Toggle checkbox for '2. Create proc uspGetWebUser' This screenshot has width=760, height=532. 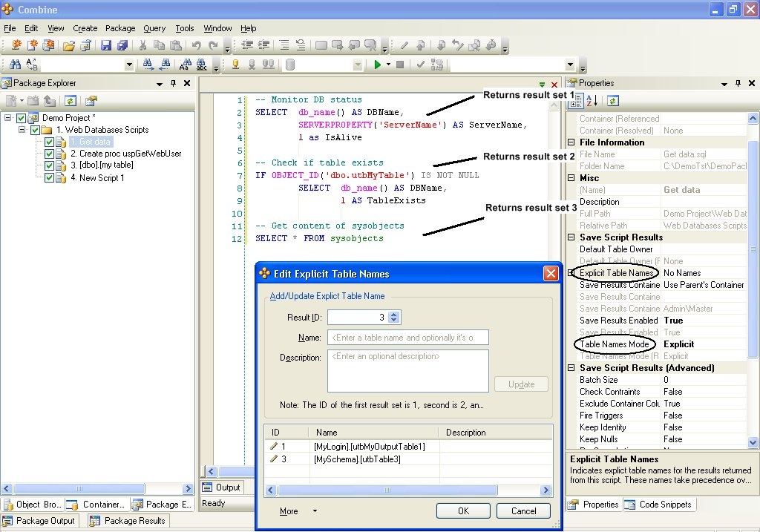coord(49,154)
